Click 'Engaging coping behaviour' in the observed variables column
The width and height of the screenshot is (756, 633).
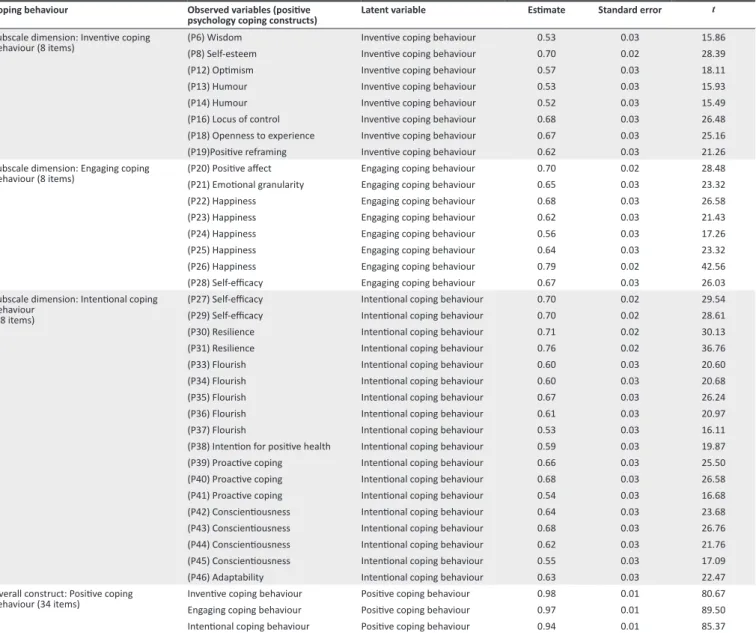click(244, 610)
